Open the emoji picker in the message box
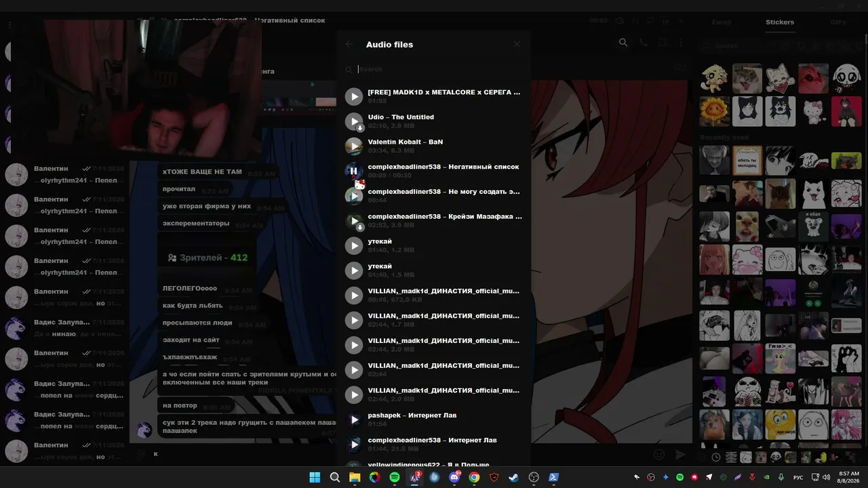The width and height of the screenshot is (868, 488). pos(658,455)
